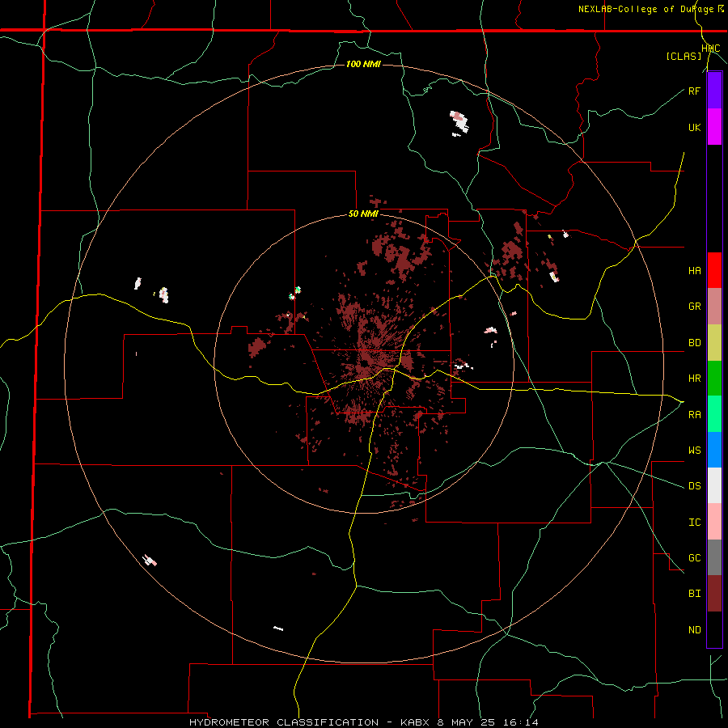Click the HHC product label text
The height and width of the screenshot is (728, 728).
click(710, 49)
